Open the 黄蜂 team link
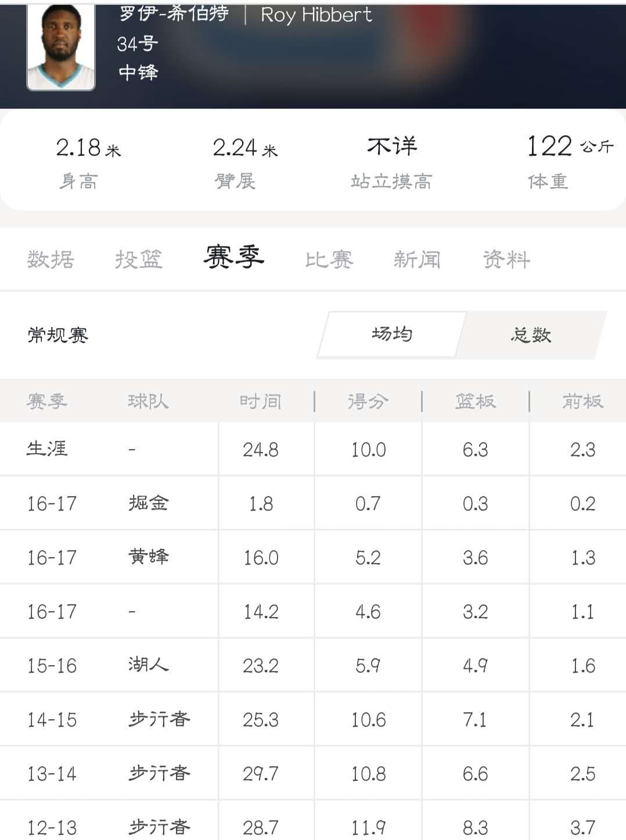The height and width of the screenshot is (840, 626). (149, 557)
